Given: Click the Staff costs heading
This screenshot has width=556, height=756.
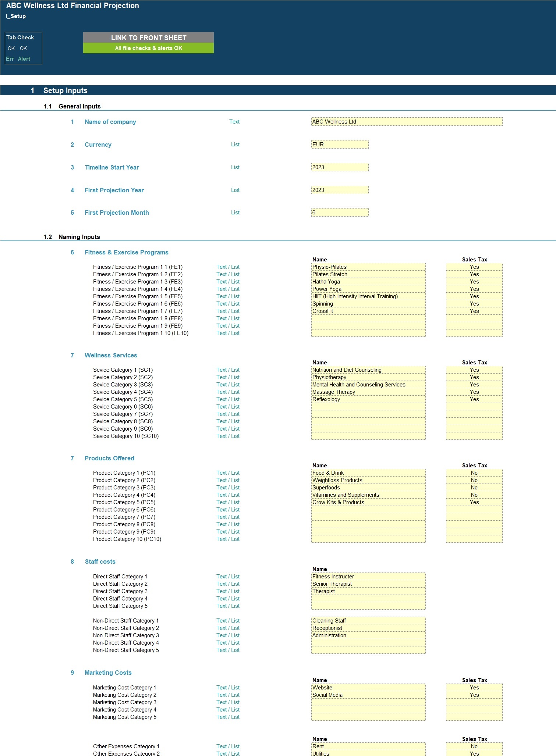Looking at the screenshot, I should pos(100,561).
